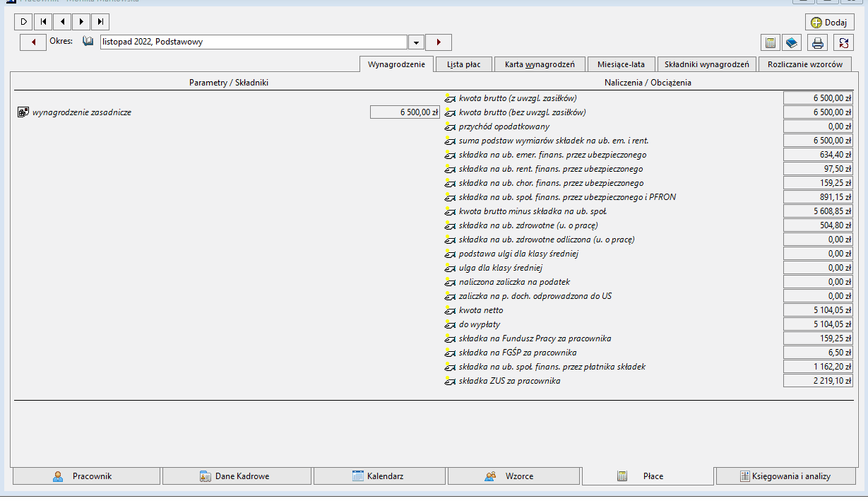Click icon beside składka na Fundusz Pracy
Screen dimensions: 868x501
(450, 338)
